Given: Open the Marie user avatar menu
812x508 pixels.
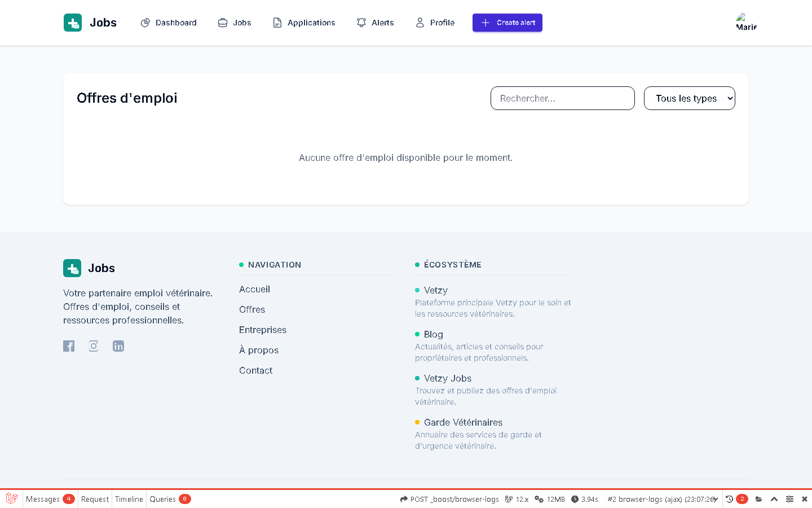Looking at the screenshot, I should (x=746, y=23).
